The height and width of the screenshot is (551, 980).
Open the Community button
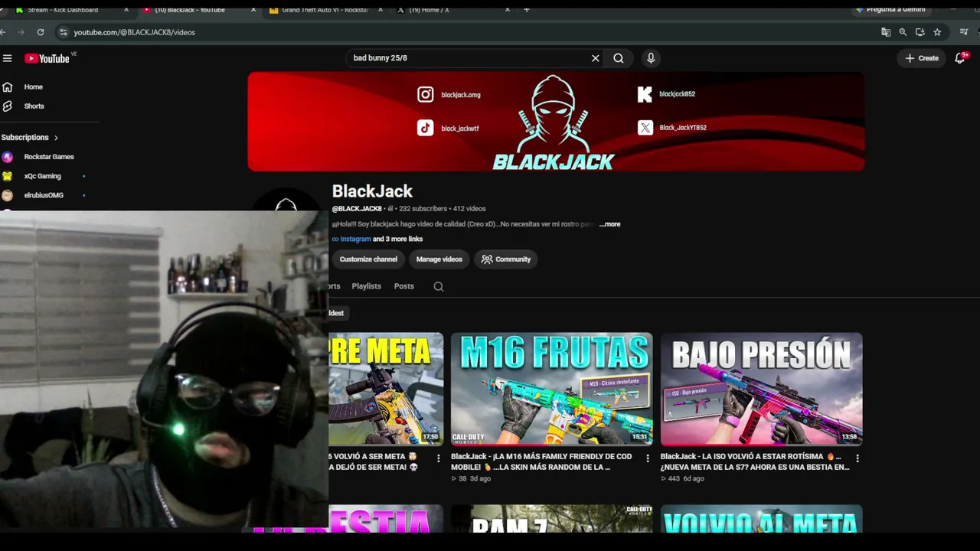(506, 259)
